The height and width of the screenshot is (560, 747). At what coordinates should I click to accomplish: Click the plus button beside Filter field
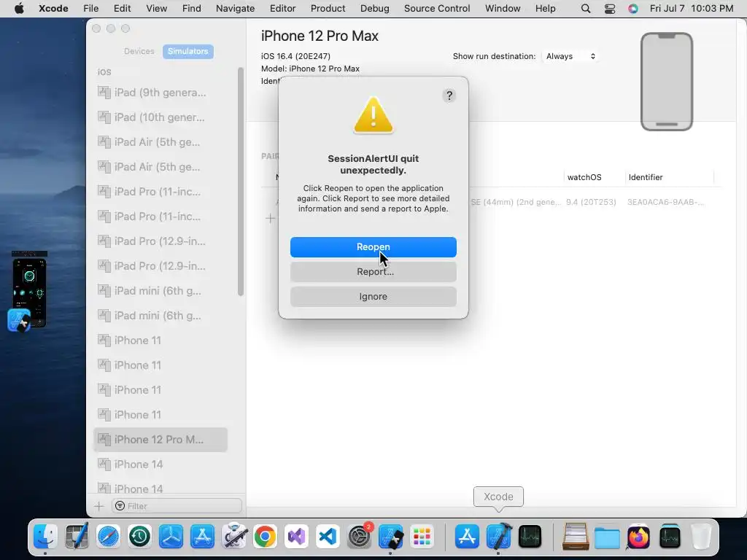(98, 506)
